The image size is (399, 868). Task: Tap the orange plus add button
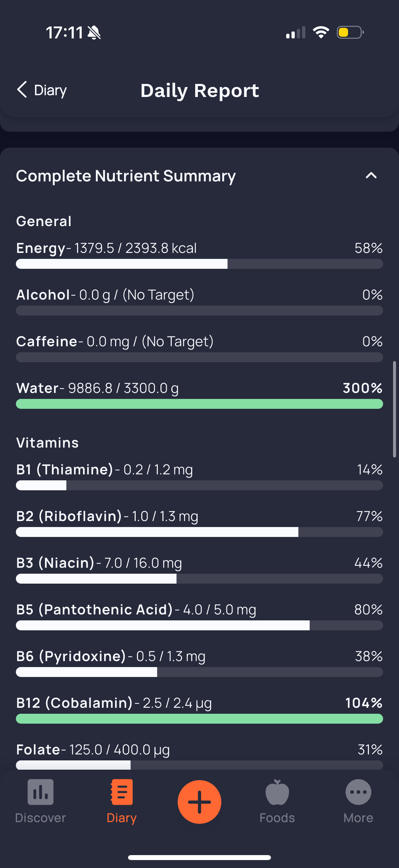click(199, 801)
